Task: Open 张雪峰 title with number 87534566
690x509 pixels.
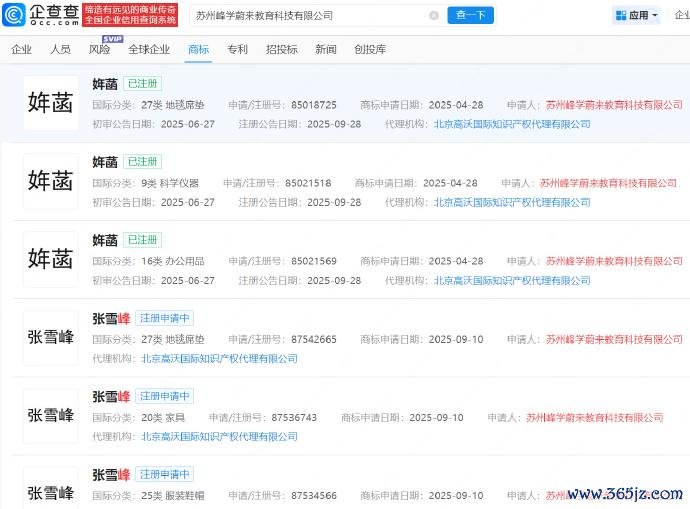Action: tap(111, 475)
